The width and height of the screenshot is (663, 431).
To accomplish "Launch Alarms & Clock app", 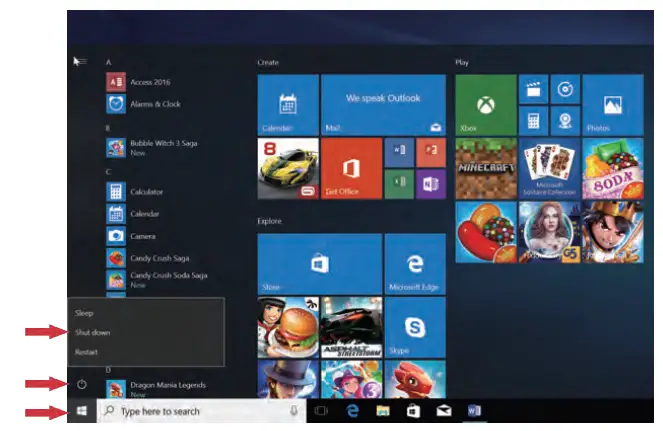I will [x=143, y=104].
